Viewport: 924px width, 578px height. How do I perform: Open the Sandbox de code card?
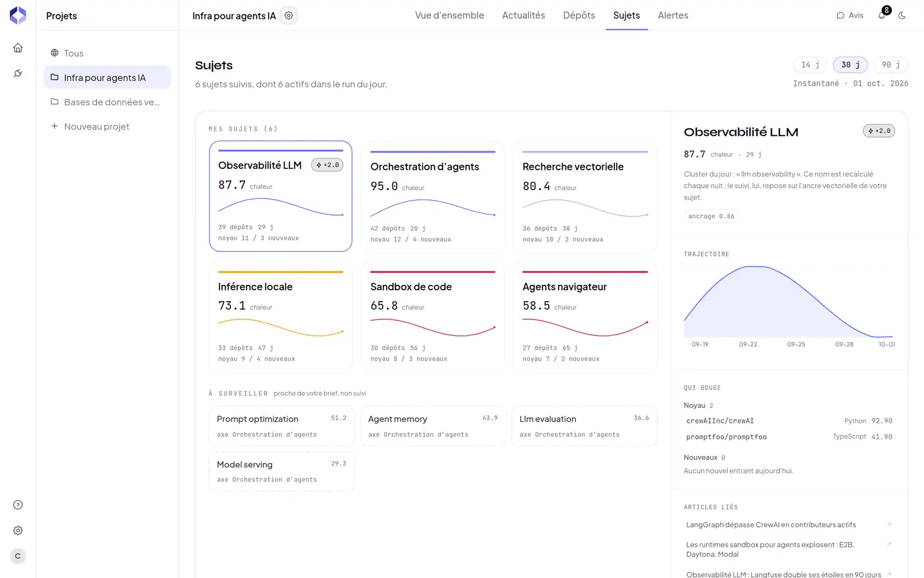coord(433,317)
